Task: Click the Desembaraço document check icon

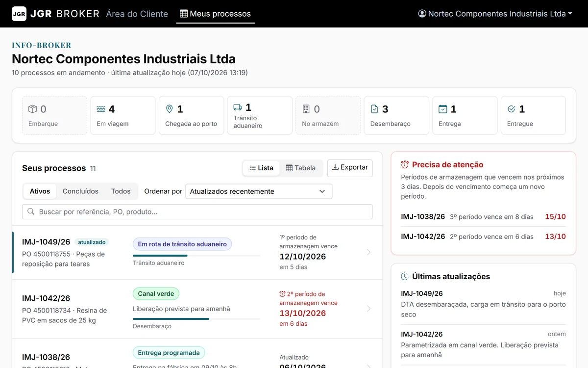Action: pyautogui.click(x=375, y=109)
